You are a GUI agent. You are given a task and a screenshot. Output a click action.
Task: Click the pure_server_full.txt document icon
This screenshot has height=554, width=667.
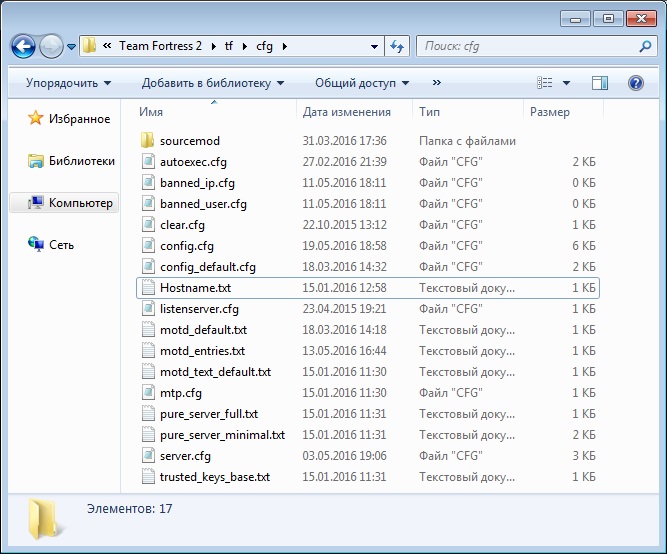click(x=148, y=414)
